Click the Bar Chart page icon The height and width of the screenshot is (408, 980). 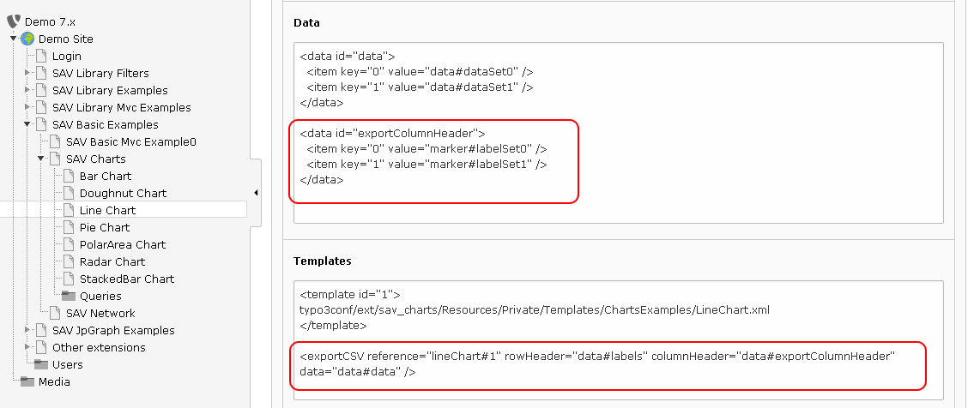point(69,176)
